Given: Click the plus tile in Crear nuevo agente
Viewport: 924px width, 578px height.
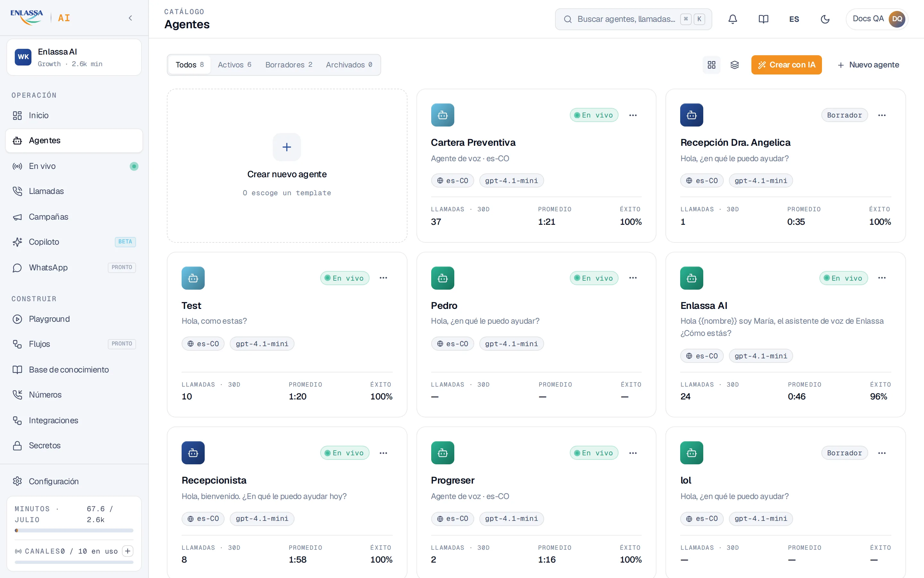Looking at the screenshot, I should (x=287, y=147).
